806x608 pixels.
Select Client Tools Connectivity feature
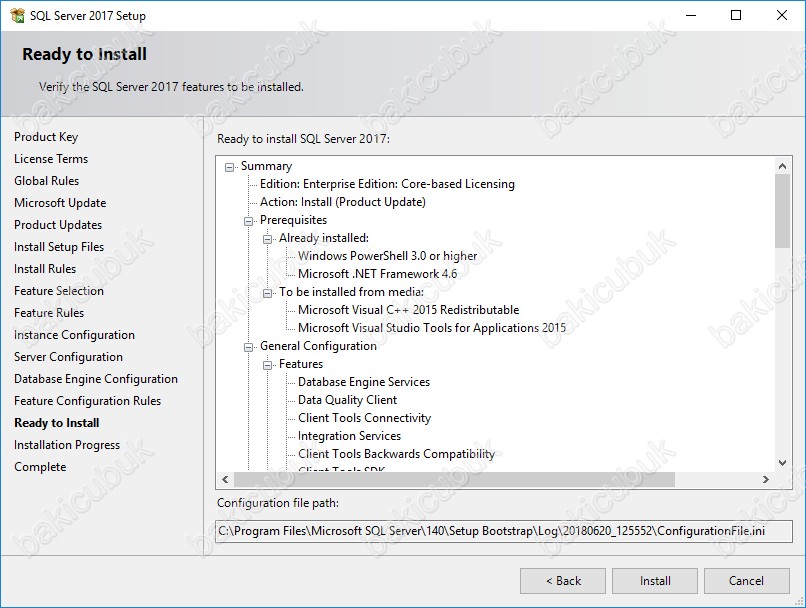click(364, 418)
